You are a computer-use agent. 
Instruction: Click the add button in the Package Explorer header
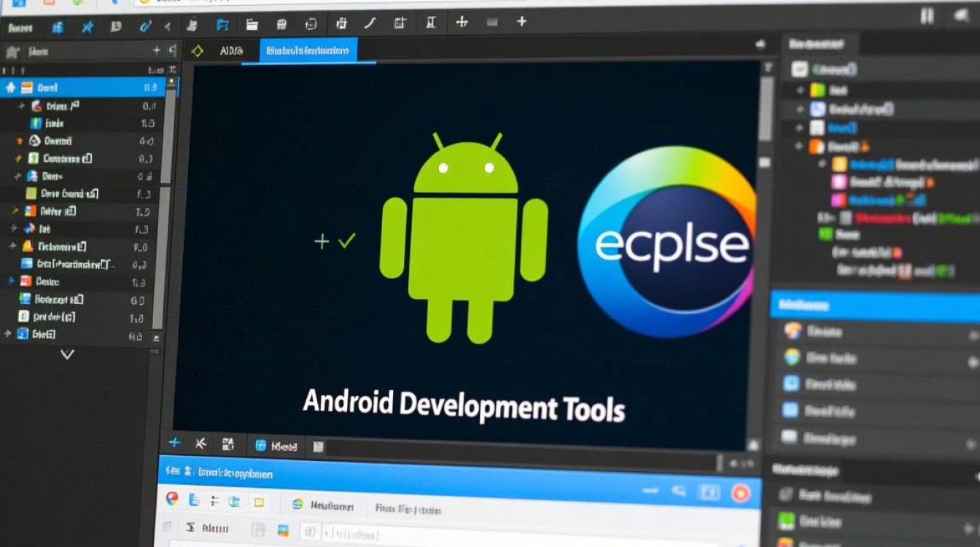[x=156, y=51]
